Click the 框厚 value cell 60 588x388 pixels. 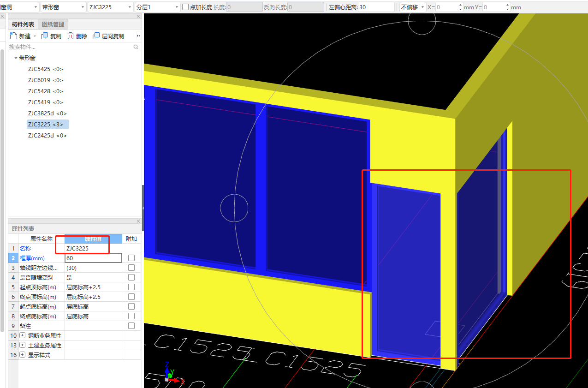pos(93,258)
